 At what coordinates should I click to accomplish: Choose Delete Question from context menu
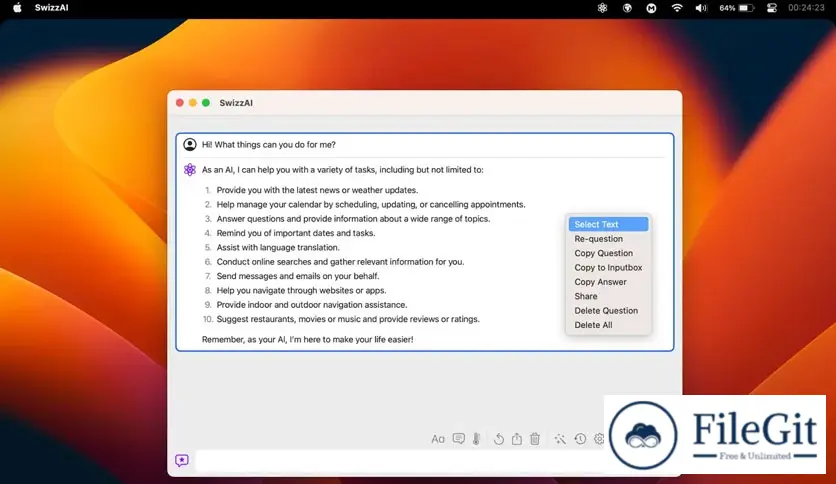(x=608, y=311)
